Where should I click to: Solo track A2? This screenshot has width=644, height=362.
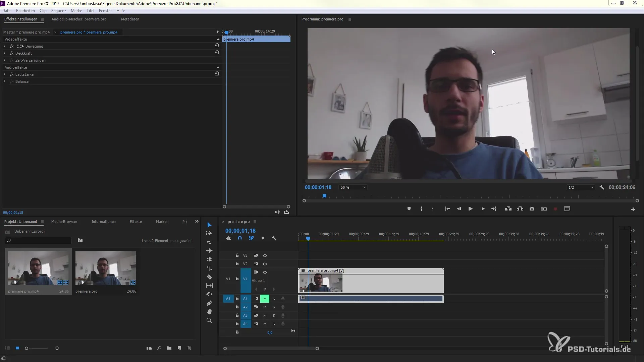click(274, 307)
